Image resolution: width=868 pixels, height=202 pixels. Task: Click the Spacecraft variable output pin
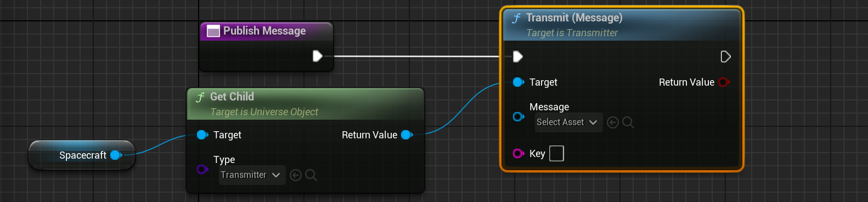[116, 155]
